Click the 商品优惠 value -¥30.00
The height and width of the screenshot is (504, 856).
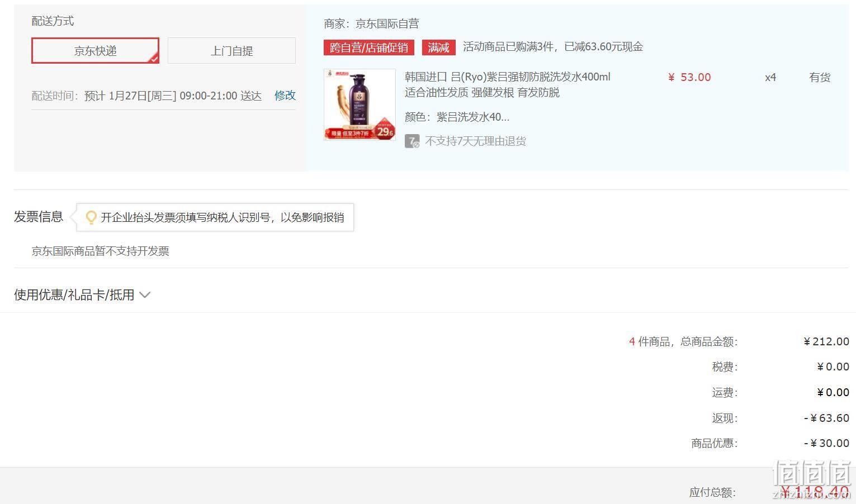pyautogui.click(x=826, y=443)
